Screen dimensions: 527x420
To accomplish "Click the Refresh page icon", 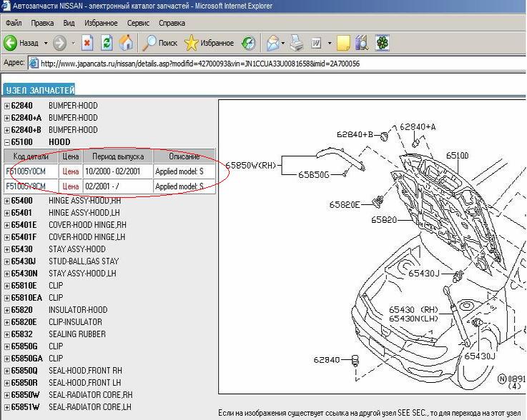I will click(x=107, y=43).
